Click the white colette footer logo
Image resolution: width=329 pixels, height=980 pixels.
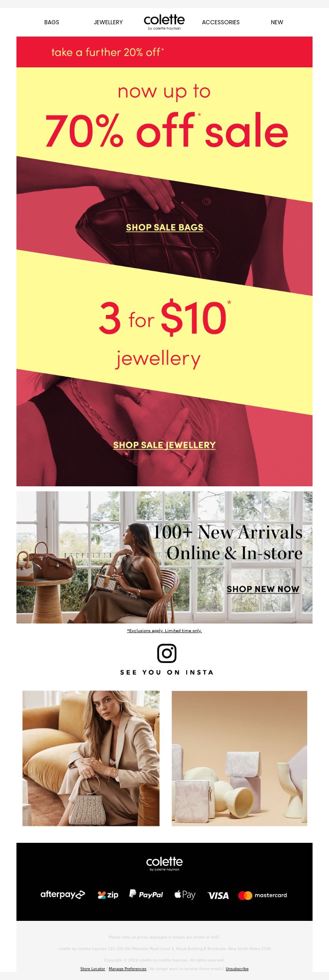(164, 864)
